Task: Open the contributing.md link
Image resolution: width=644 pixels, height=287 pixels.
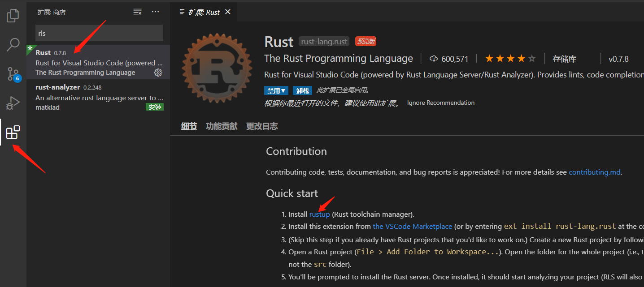Action: tap(594, 172)
